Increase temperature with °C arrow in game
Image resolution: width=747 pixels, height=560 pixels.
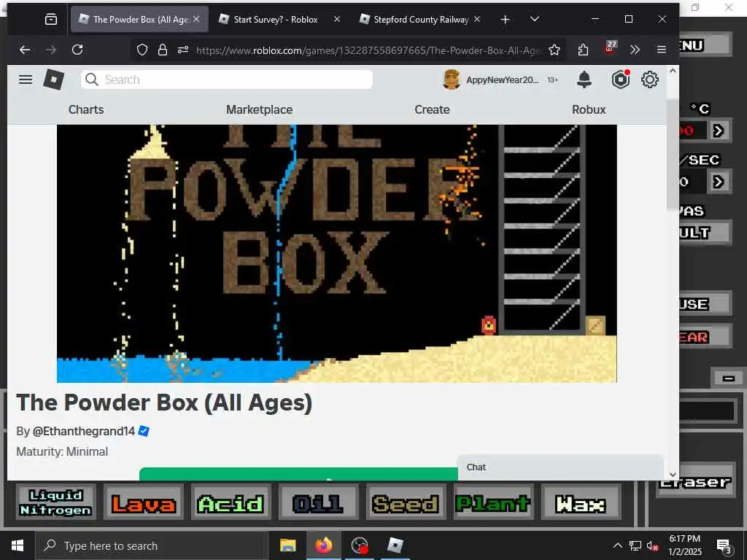[x=719, y=131]
